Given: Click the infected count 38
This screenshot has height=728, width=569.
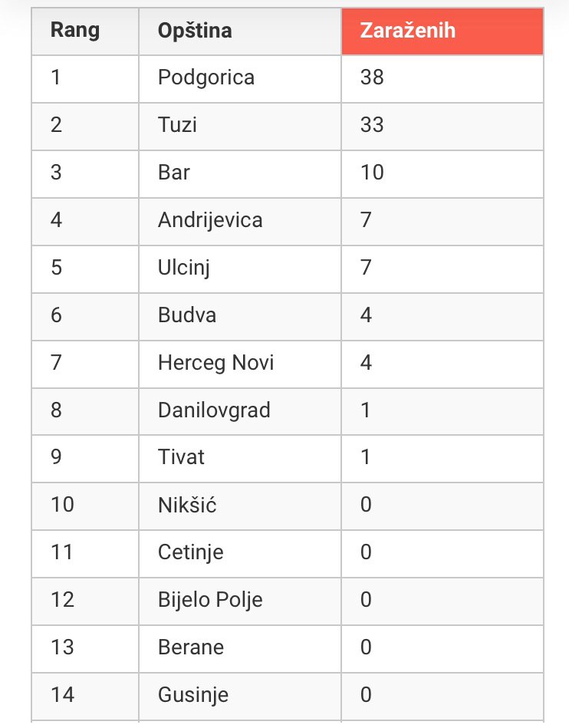Looking at the screenshot, I should 372,77.
